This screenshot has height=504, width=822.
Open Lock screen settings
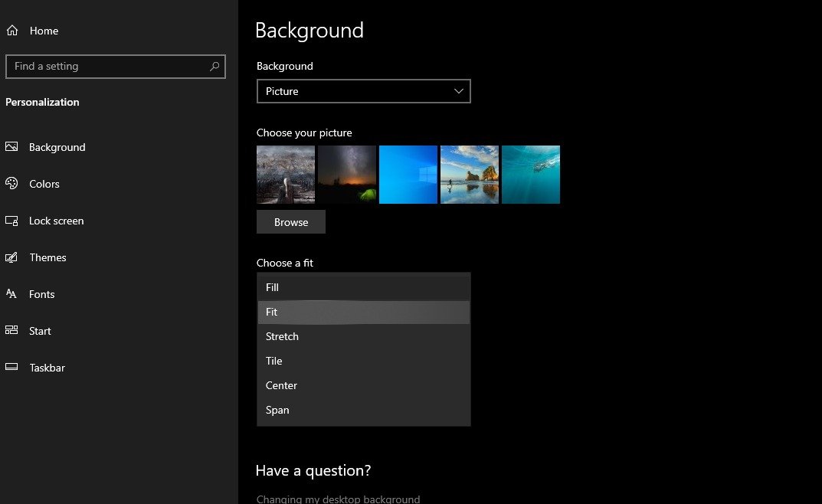tap(56, 221)
